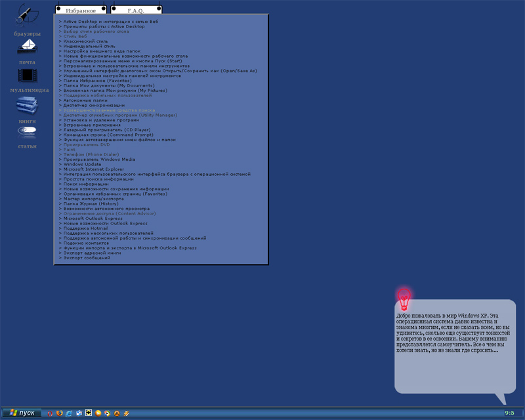Open the Microsoft Internet Explorer topic
The width and height of the screenshot is (525, 420).
pyautogui.click(x=94, y=169)
